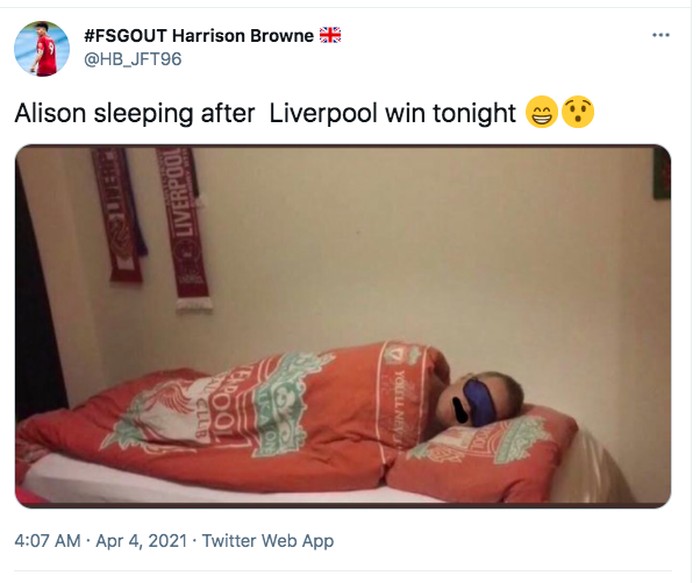Click the Apr 4, 2021 date
The image size is (700, 583).
[x=141, y=541]
